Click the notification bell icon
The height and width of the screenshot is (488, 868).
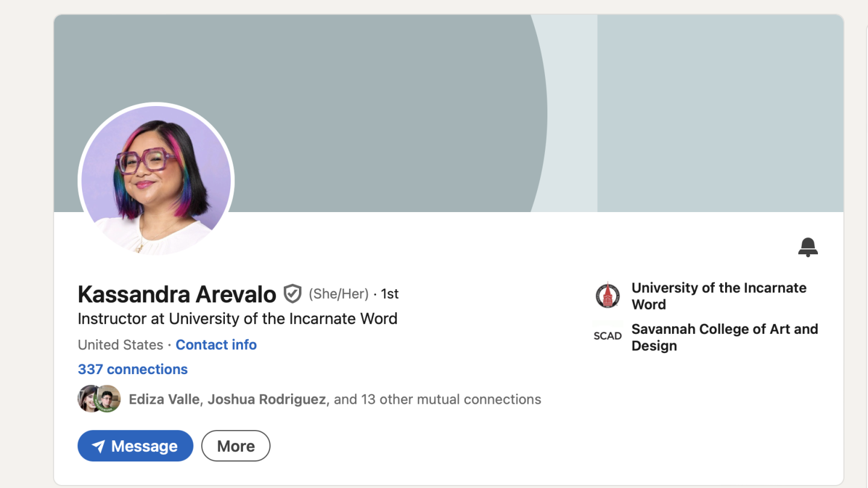[x=808, y=247]
